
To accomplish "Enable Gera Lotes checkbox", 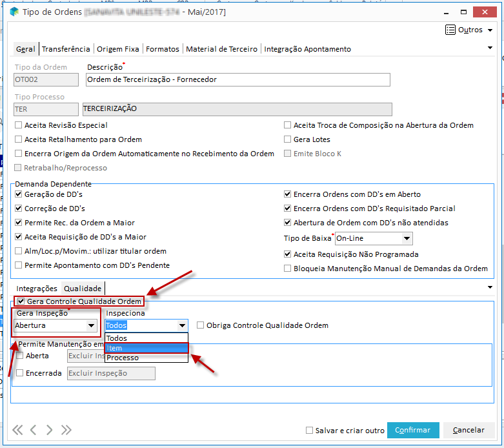I will [x=287, y=139].
